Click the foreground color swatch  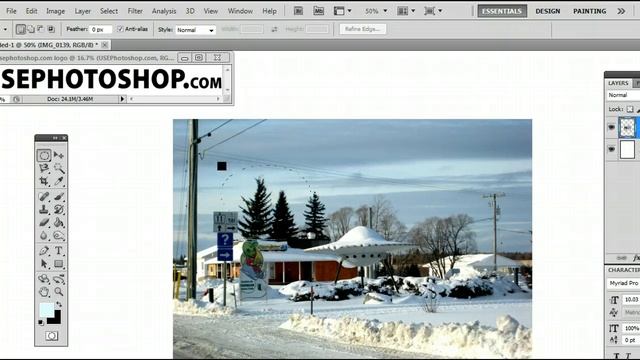click(x=47, y=309)
